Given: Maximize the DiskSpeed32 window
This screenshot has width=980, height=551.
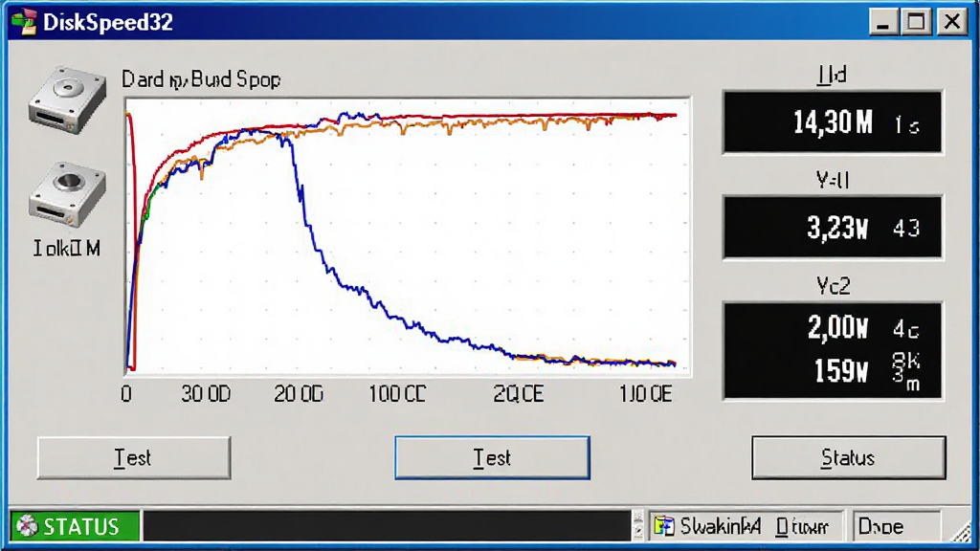Looking at the screenshot, I should point(917,23).
